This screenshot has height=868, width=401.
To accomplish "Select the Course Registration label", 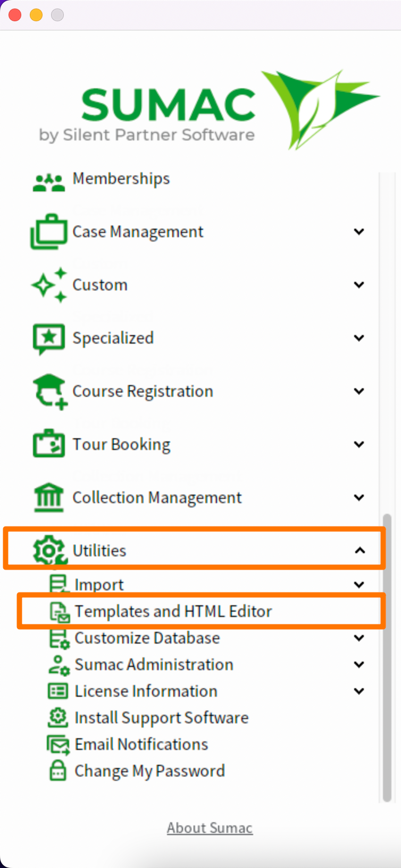I will point(143,391).
